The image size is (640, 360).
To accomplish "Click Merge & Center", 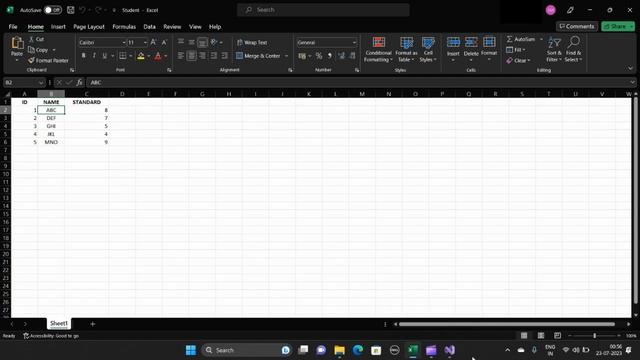I will click(258, 56).
